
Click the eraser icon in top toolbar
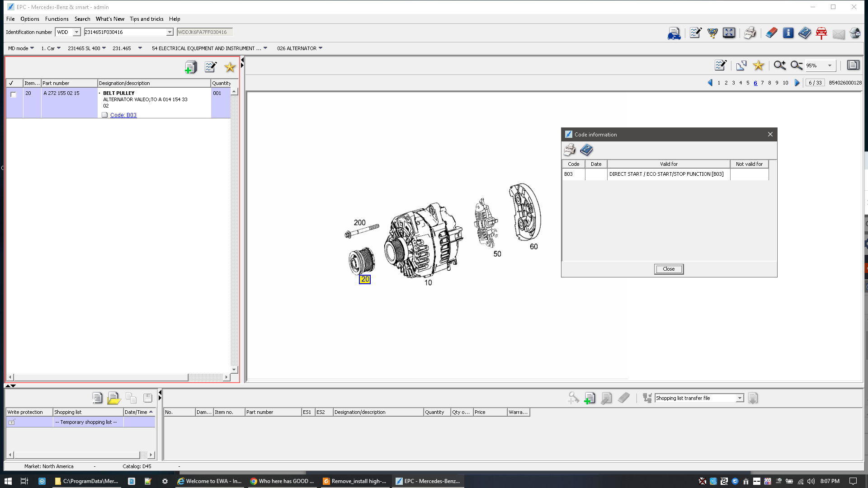[x=771, y=33]
